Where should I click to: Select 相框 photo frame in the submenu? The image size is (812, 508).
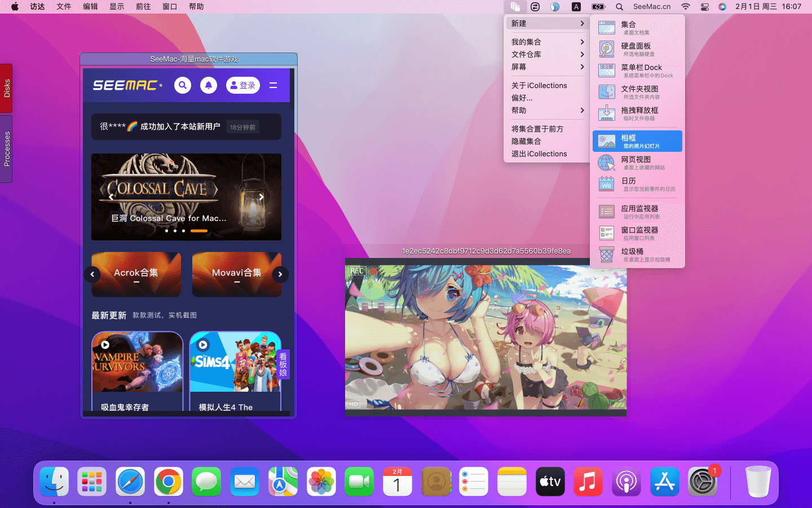(637, 141)
